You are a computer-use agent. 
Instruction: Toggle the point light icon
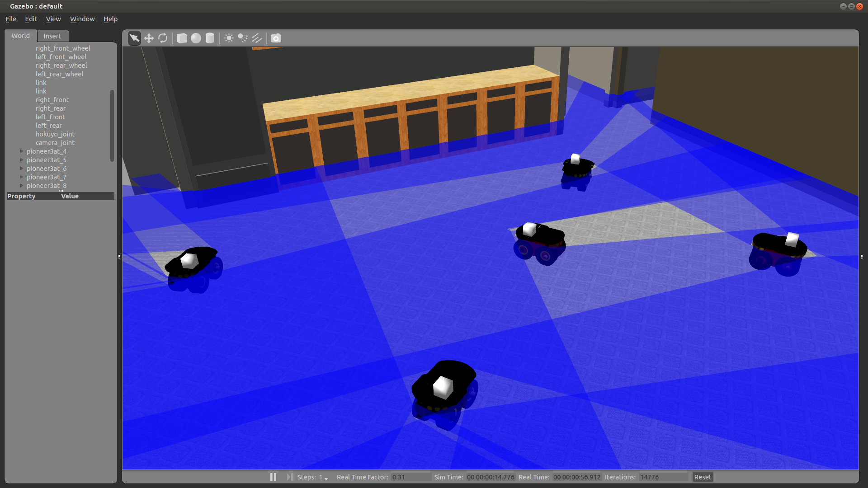[229, 38]
